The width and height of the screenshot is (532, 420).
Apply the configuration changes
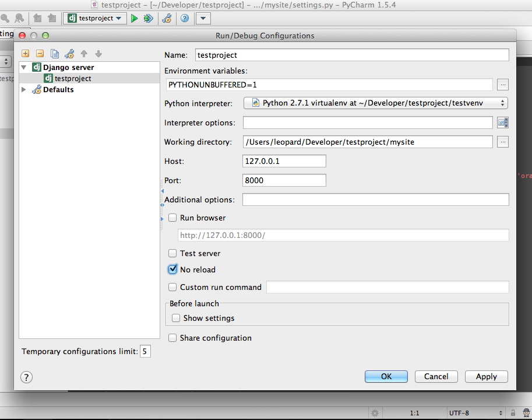(x=486, y=376)
